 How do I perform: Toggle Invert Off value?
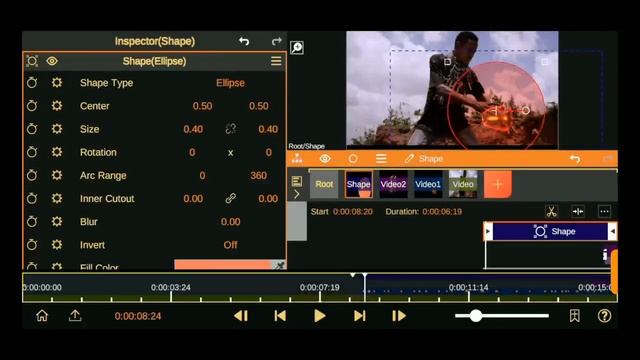click(x=230, y=245)
